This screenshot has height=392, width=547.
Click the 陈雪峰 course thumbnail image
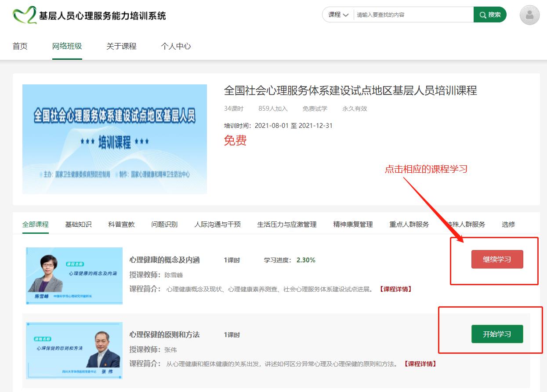point(74,276)
